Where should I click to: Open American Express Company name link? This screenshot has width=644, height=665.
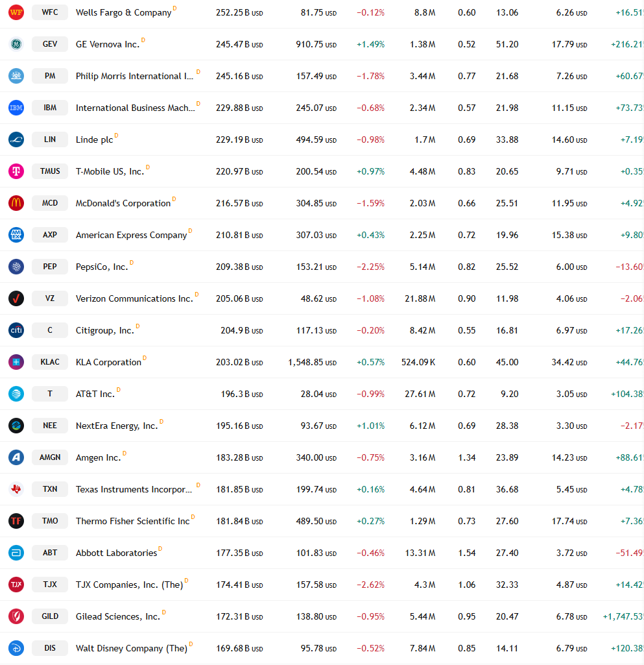(x=132, y=236)
